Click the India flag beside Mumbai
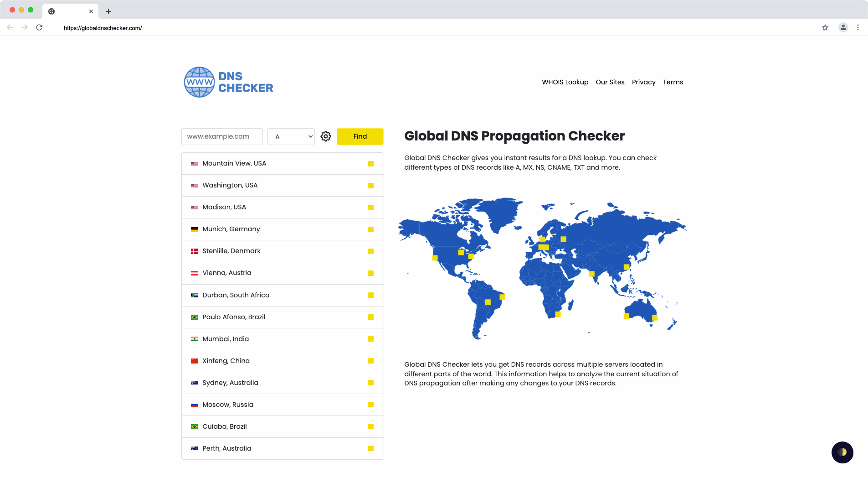 pos(194,339)
